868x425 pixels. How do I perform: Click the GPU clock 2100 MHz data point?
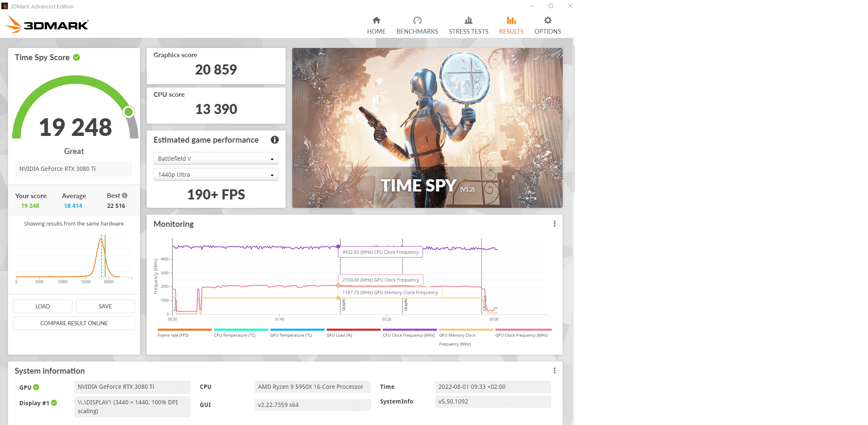tap(338, 285)
